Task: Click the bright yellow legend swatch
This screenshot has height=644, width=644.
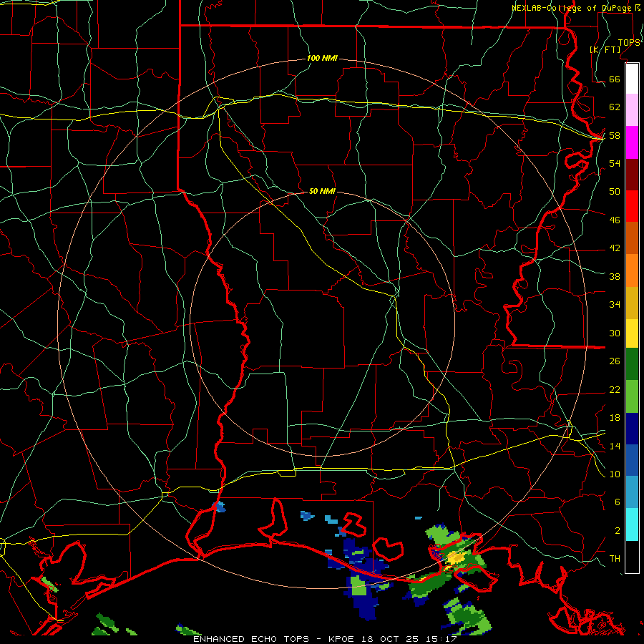Action: [x=632, y=333]
